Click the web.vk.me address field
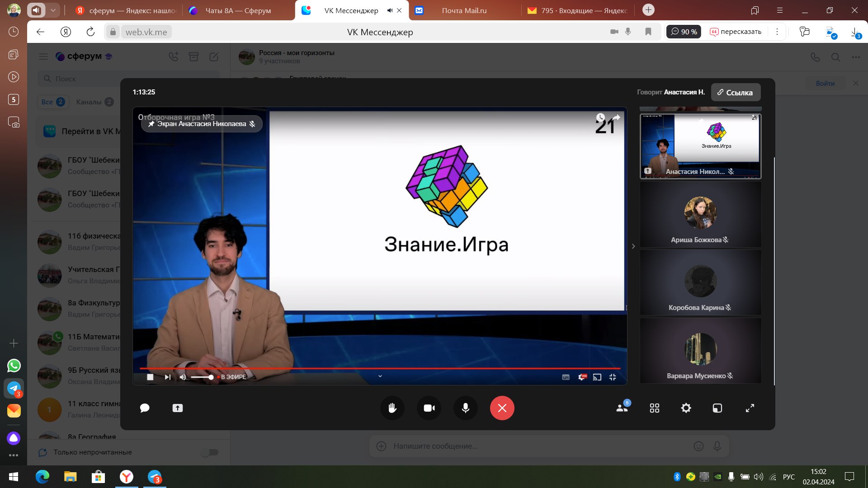The image size is (868, 488). (x=146, y=32)
